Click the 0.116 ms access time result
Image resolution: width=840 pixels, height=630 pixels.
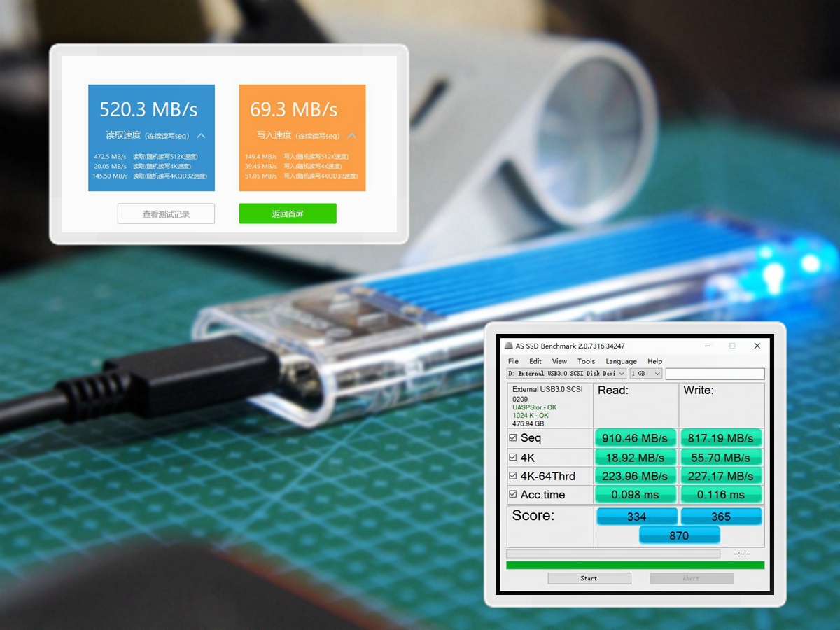tap(721, 495)
